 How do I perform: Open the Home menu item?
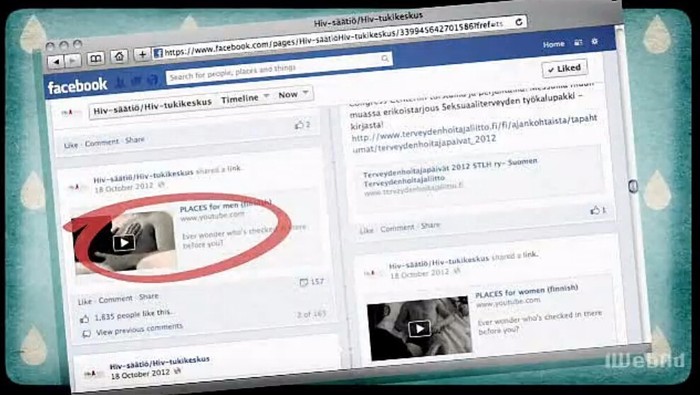click(554, 44)
